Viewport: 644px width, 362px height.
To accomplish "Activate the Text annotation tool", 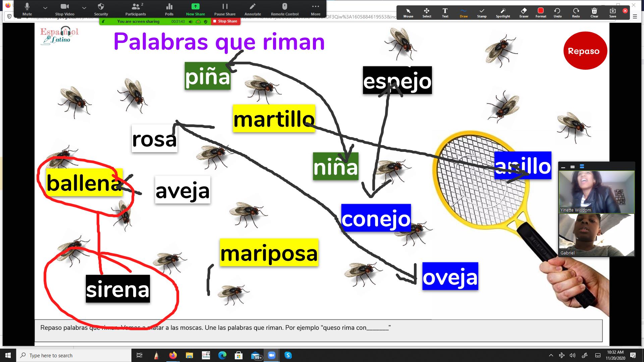I will (445, 12).
